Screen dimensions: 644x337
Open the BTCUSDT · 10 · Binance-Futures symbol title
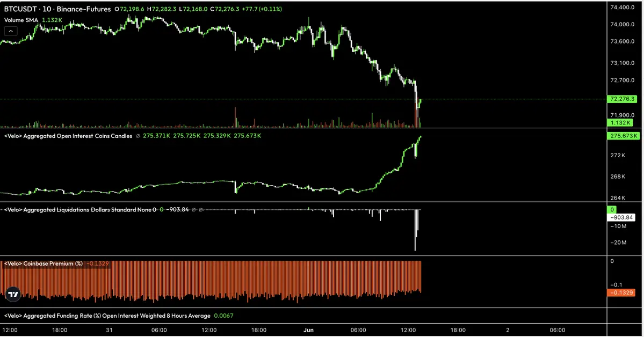(57, 9)
